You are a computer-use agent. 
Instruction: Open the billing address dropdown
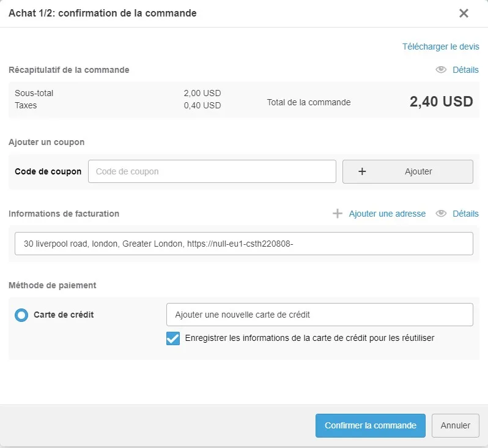243,244
